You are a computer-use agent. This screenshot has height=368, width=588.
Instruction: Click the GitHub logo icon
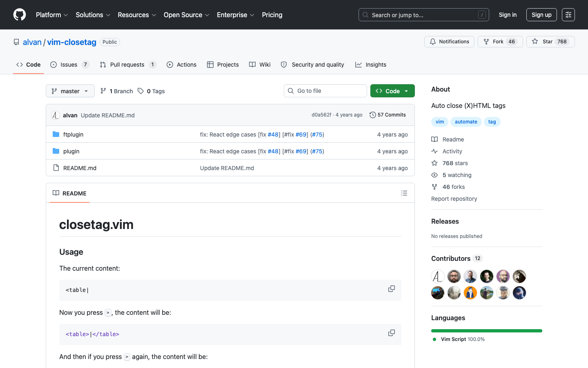(x=20, y=15)
